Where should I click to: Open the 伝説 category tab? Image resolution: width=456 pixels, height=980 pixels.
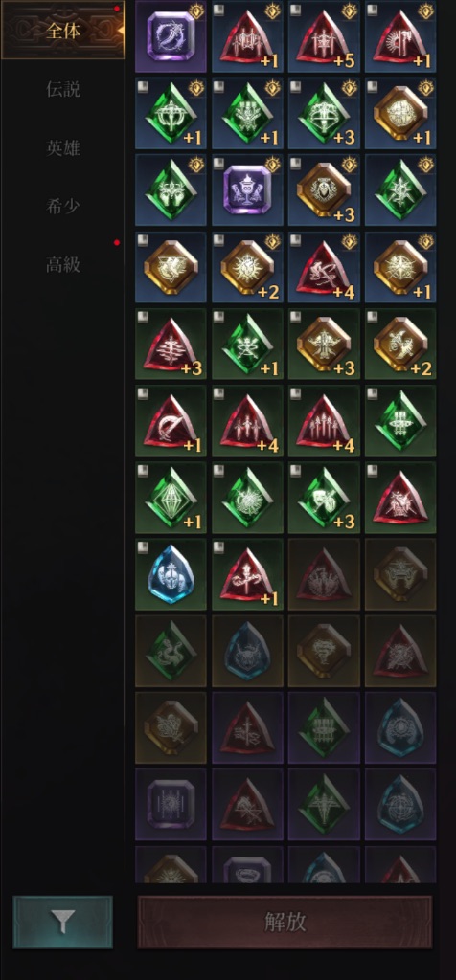tap(63, 89)
